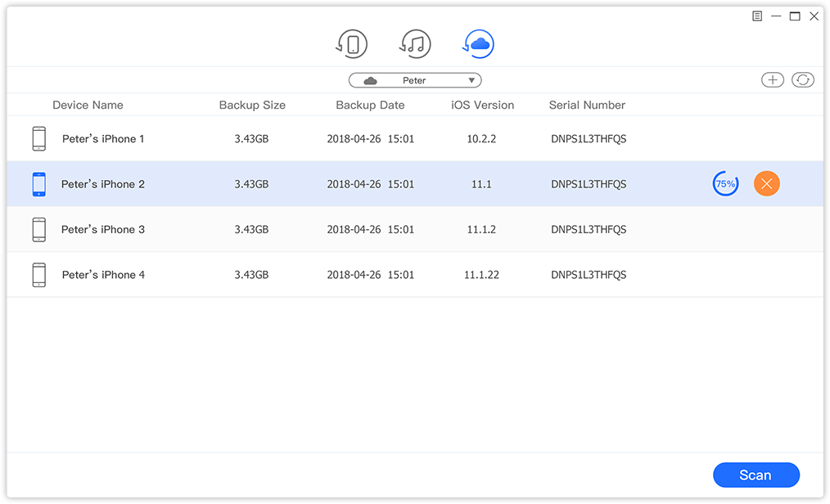830x504 pixels.
Task: Select the Peter's iPhone 3 backup row
Action: tap(415, 230)
